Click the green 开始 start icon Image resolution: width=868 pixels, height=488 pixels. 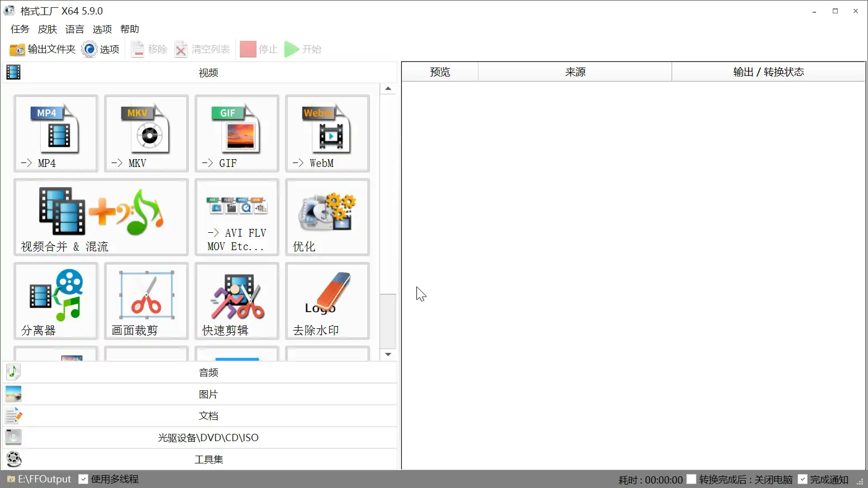pyautogui.click(x=291, y=49)
